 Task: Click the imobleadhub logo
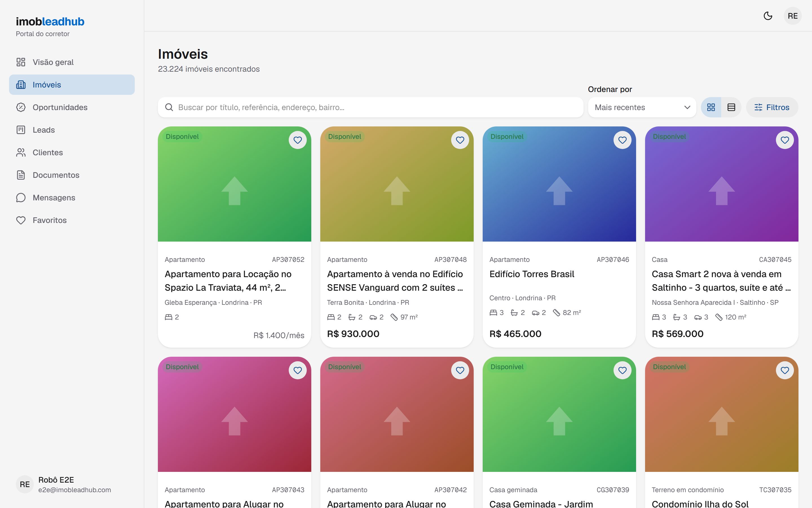(x=50, y=21)
